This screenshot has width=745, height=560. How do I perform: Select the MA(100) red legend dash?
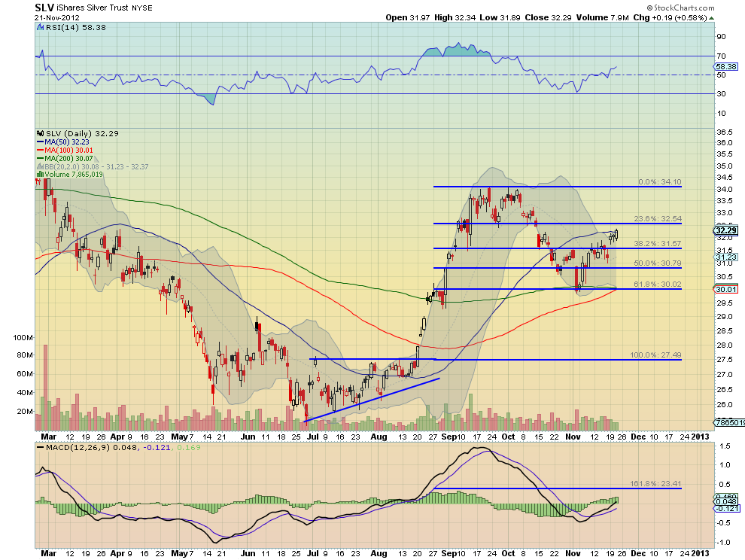[41, 151]
